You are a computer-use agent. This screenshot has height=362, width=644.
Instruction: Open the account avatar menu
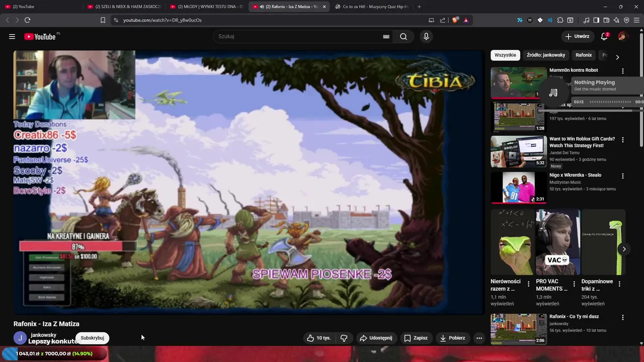[623, 36]
